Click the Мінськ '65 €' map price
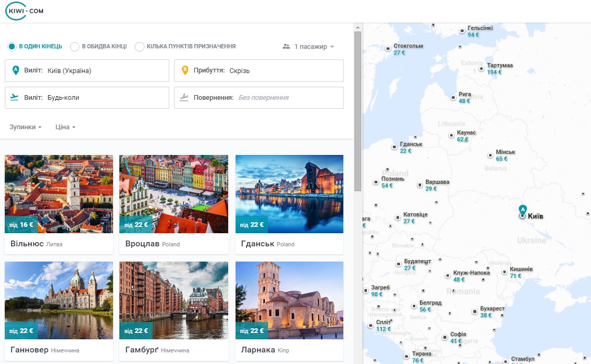This screenshot has width=591, height=364. (502, 159)
